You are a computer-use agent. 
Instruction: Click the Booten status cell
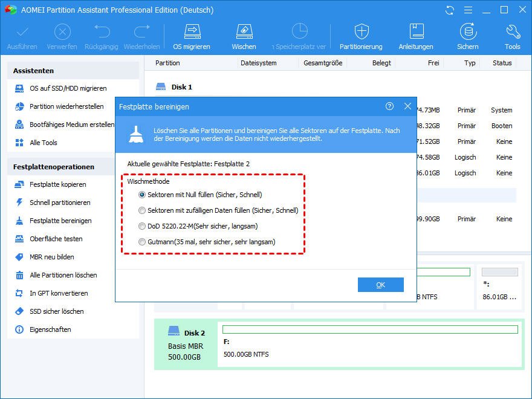pos(502,126)
